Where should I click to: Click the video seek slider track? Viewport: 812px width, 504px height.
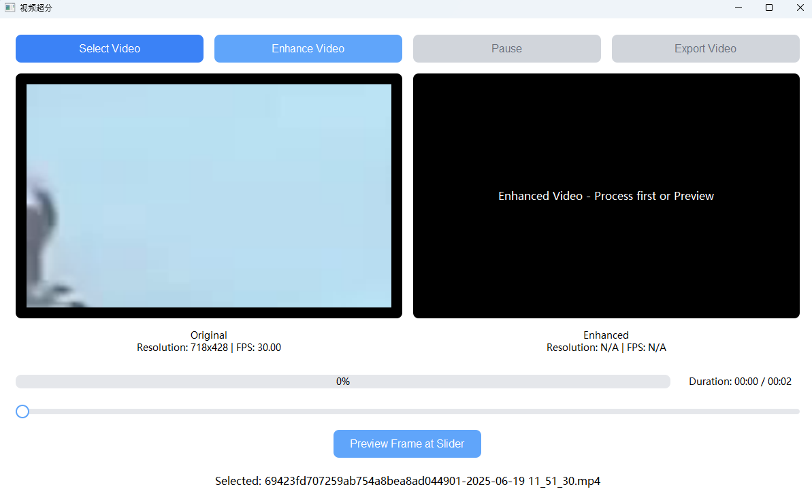[408, 411]
